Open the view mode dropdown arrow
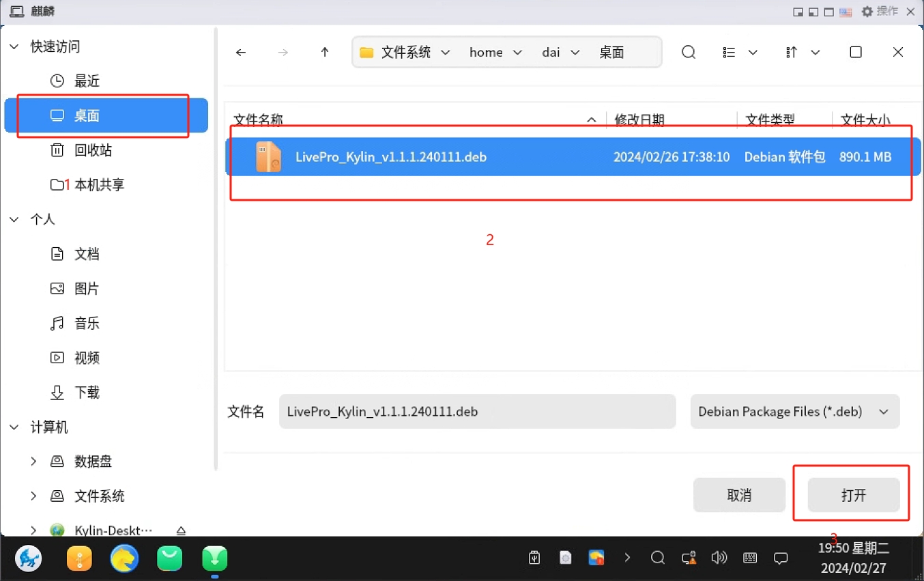Image resolution: width=924 pixels, height=581 pixels. coord(753,53)
